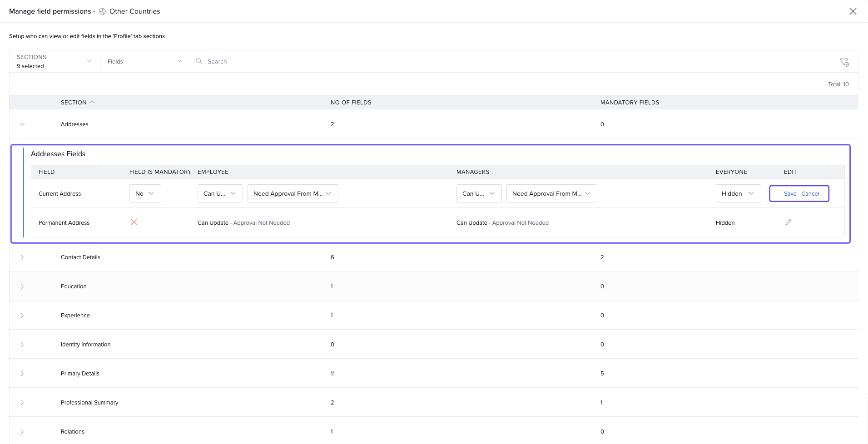Click the search magnifier icon
This screenshot has height=444, width=868.
199,61
